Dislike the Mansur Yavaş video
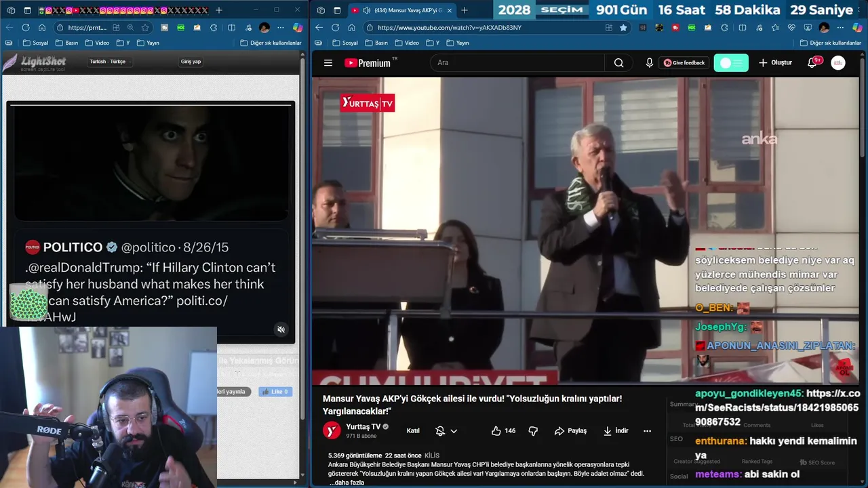This screenshot has width=868, height=488. click(x=533, y=431)
